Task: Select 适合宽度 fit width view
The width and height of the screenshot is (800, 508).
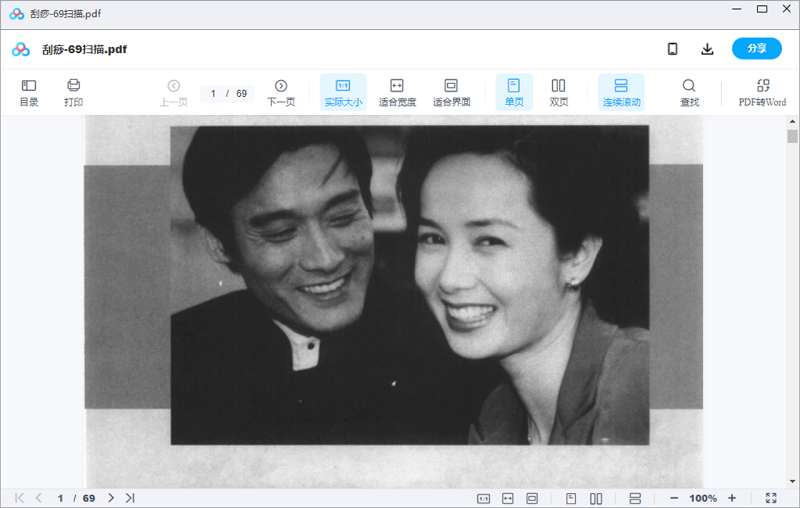Action: point(397,92)
